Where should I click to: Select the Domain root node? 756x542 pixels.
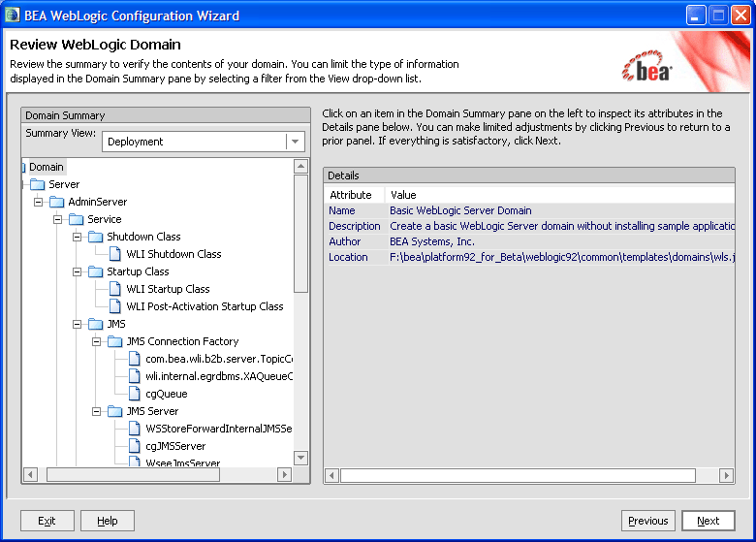coord(47,167)
